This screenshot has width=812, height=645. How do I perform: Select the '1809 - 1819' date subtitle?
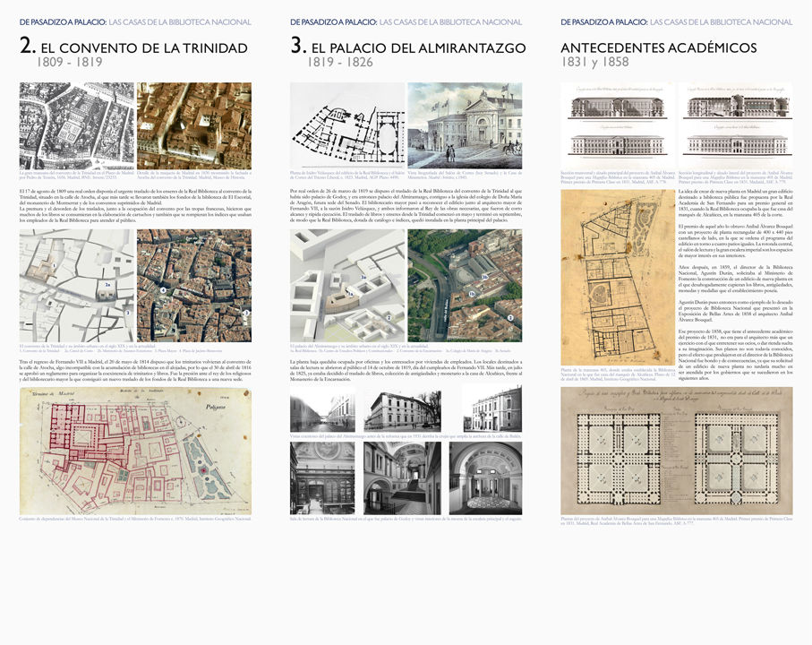(x=70, y=63)
